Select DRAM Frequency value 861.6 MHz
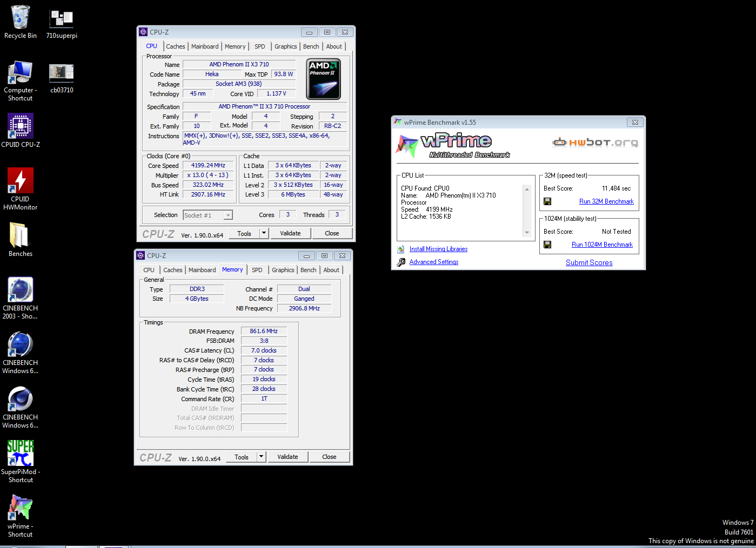Viewport: 756px width, 548px height. pyautogui.click(x=264, y=331)
